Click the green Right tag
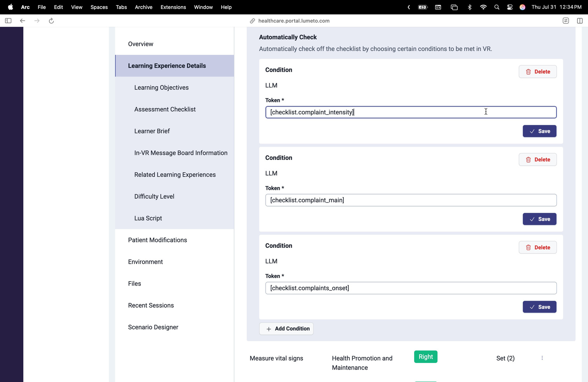The image size is (588, 382). 425,357
